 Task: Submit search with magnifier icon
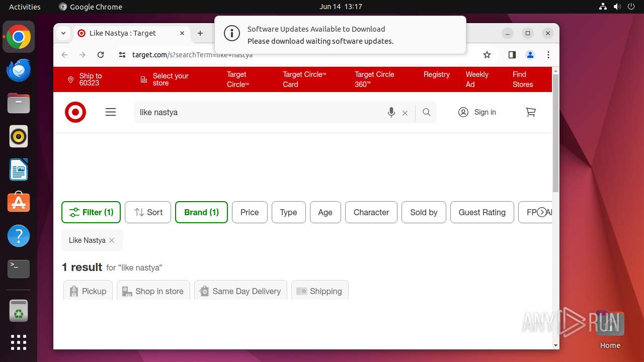[x=427, y=112]
